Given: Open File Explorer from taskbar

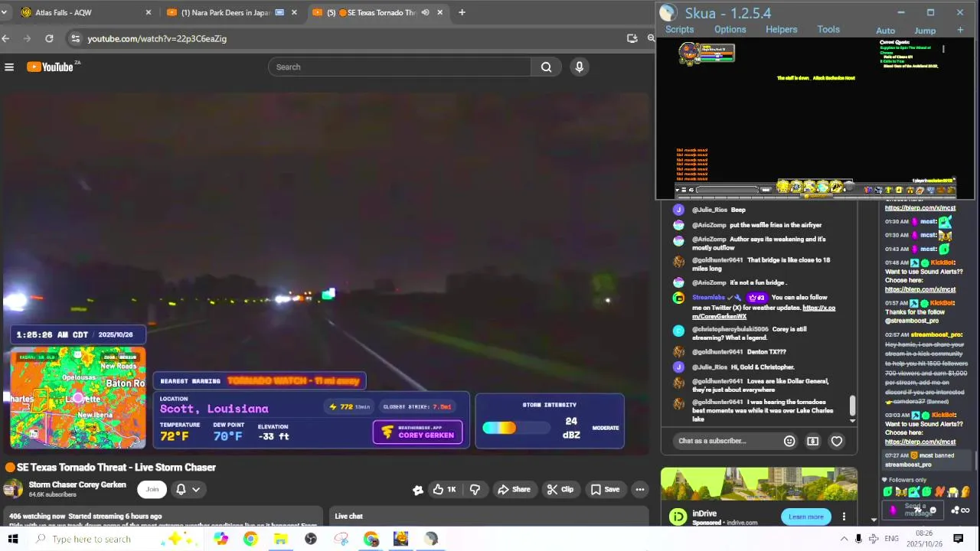Looking at the screenshot, I should [280, 540].
